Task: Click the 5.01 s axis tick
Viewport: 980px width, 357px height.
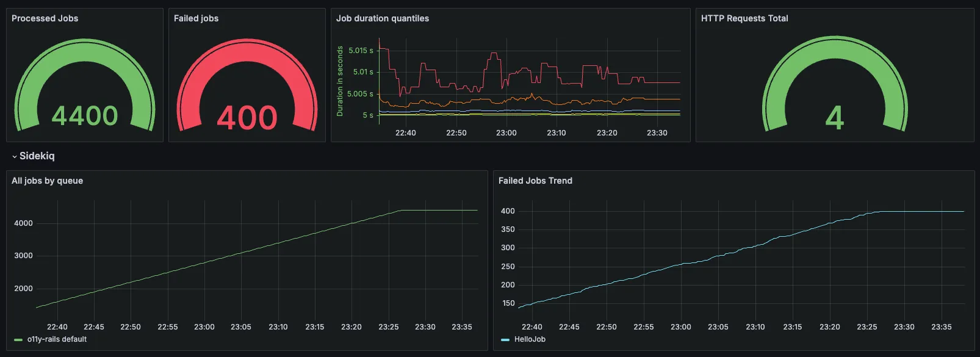Action: (363, 72)
